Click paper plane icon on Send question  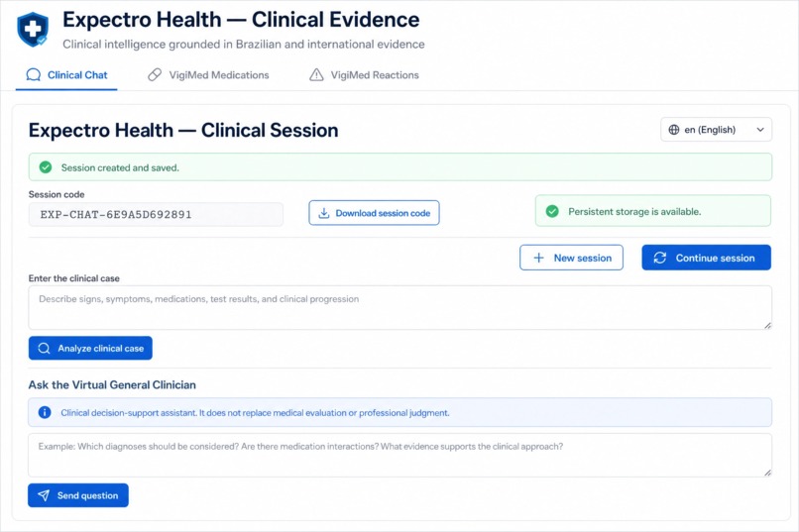click(x=44, y=495)
